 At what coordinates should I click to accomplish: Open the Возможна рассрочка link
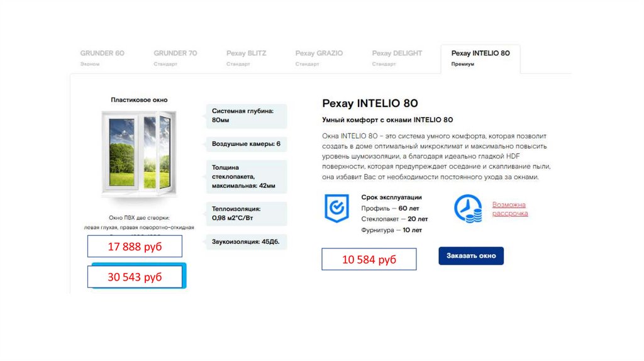pyautogui.click(x=510, y=209)
